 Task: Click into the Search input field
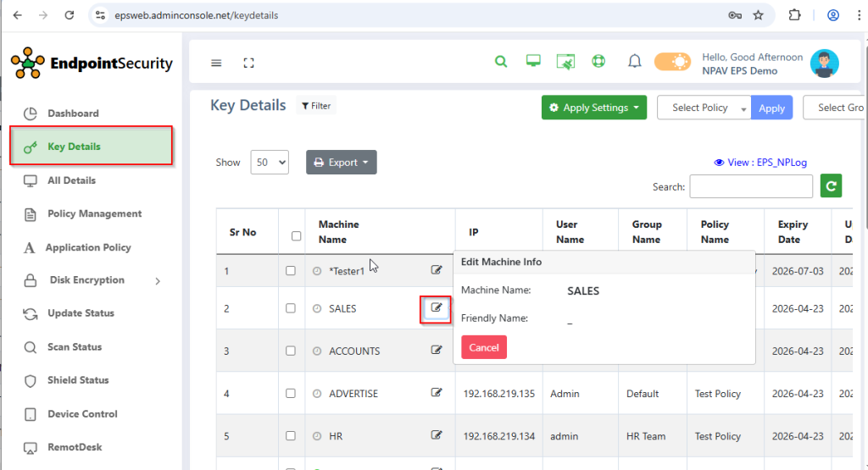click(x=751, y=186)
